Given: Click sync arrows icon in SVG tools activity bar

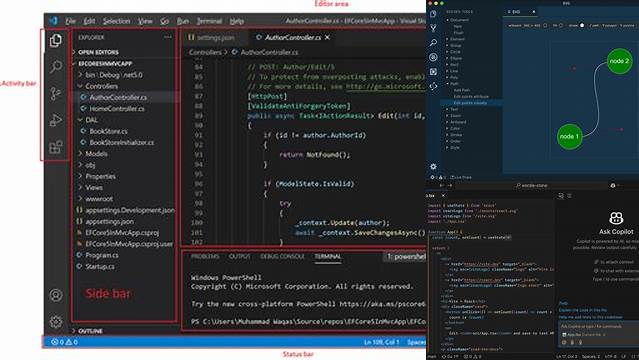Looking at the screenshot, I should tap(433, 86).
